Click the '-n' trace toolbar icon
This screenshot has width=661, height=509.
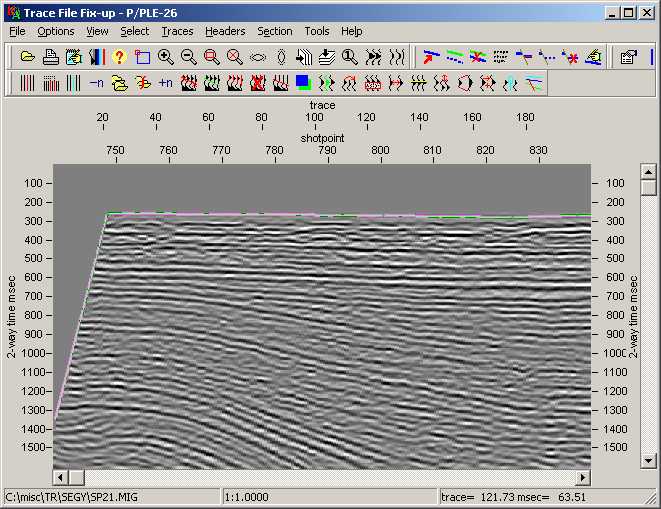(x=96, y=84)
